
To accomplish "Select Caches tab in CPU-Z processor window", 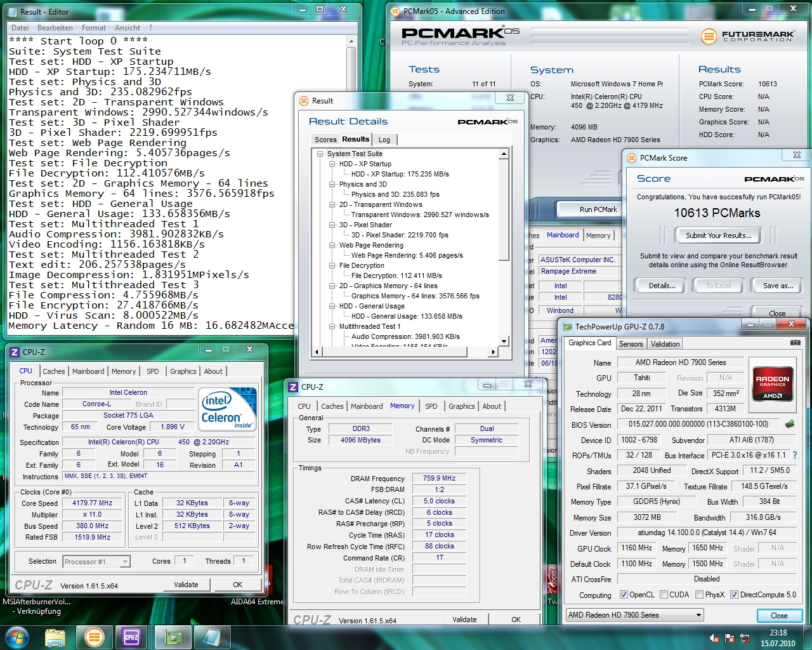I will pyautogui.click(x=54, y=371).
